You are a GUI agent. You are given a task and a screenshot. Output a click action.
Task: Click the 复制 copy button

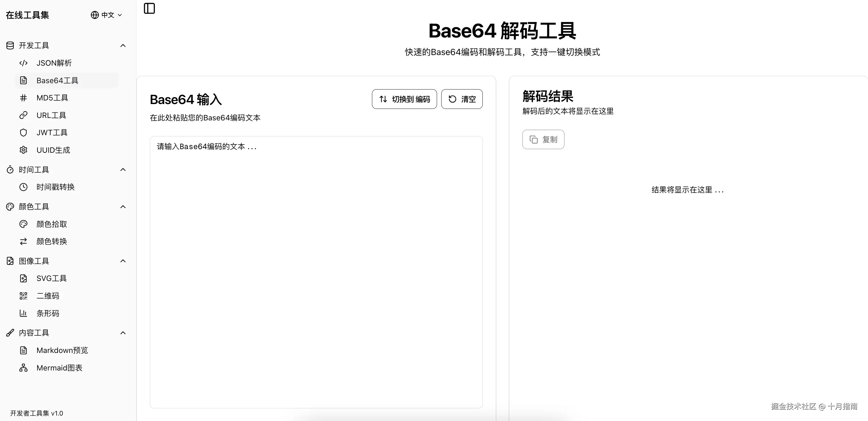tap(543, 139)
